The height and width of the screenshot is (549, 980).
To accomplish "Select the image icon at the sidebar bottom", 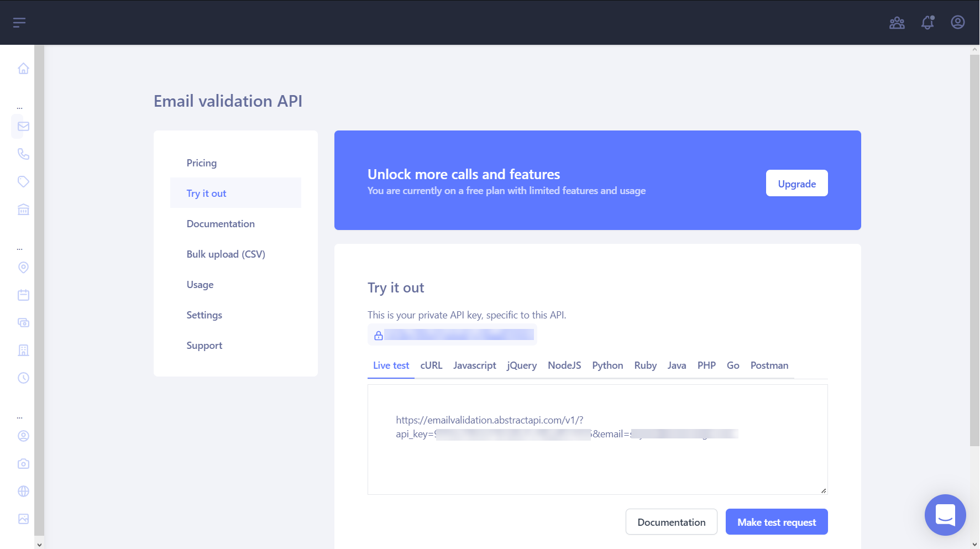I will point(23,519).
